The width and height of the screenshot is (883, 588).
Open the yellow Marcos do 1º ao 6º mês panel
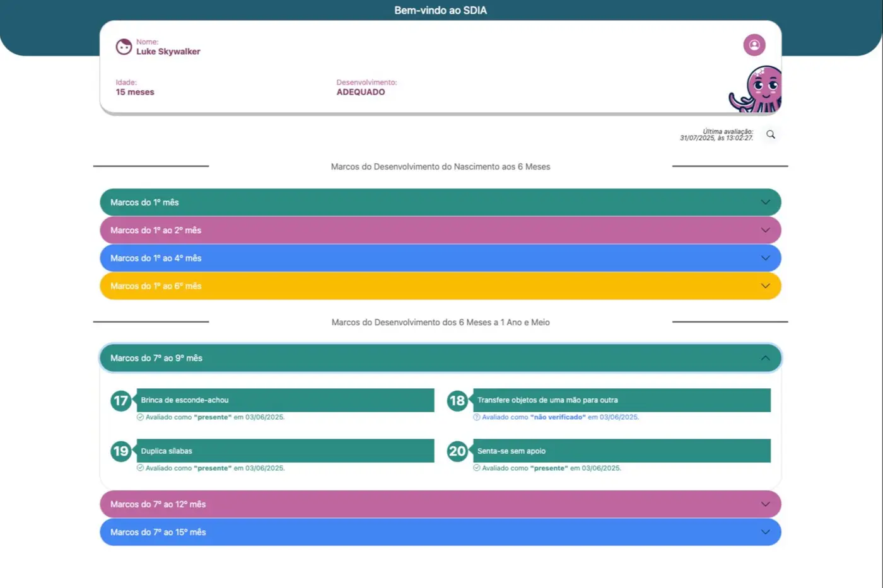(x=440, y=286)
